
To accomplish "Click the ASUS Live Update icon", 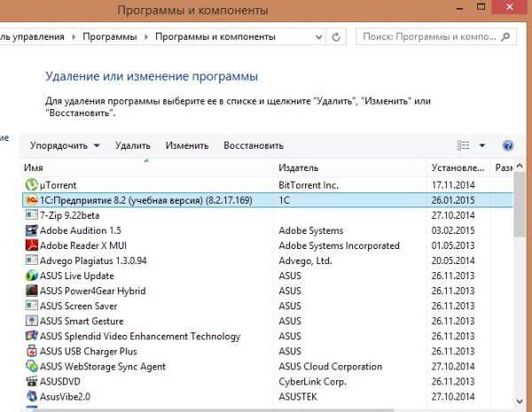I will 32,276.
